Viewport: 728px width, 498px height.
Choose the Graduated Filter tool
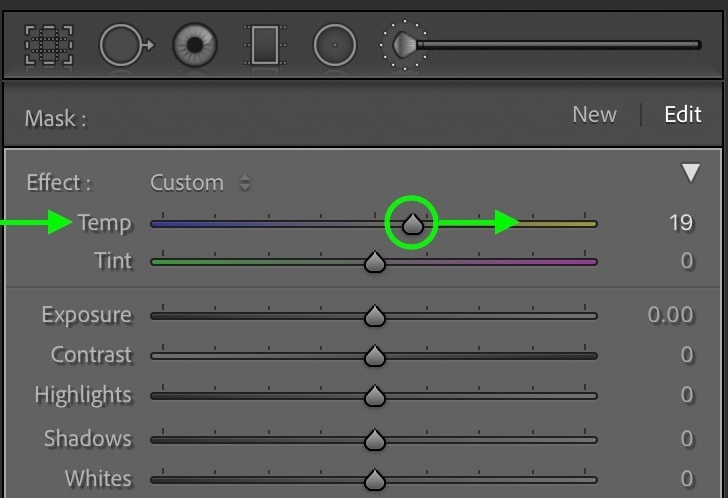[x=265, y=44]
